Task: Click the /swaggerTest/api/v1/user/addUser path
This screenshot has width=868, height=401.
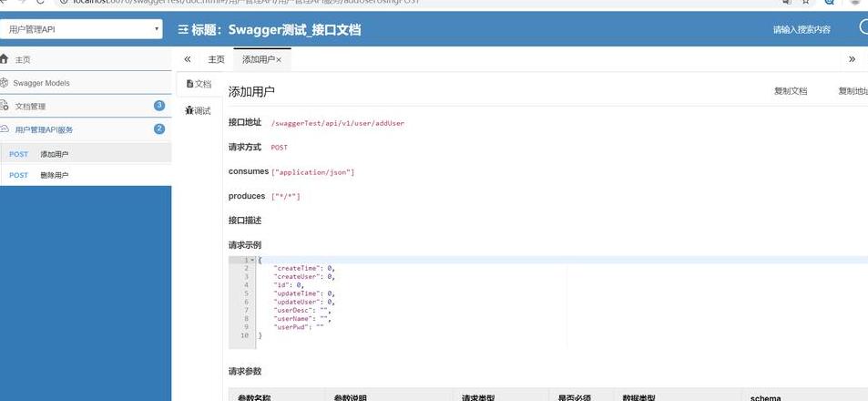Action: tap(338, 123)
